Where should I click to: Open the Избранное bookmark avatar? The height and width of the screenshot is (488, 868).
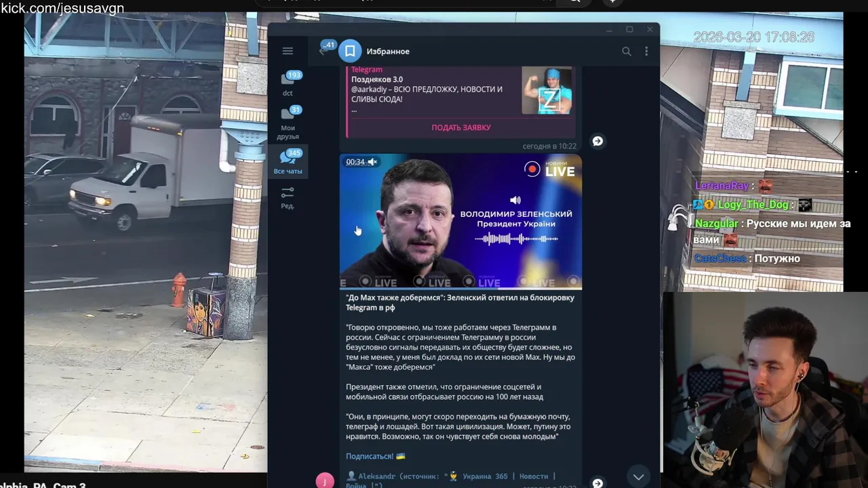(x=350, y=51)
